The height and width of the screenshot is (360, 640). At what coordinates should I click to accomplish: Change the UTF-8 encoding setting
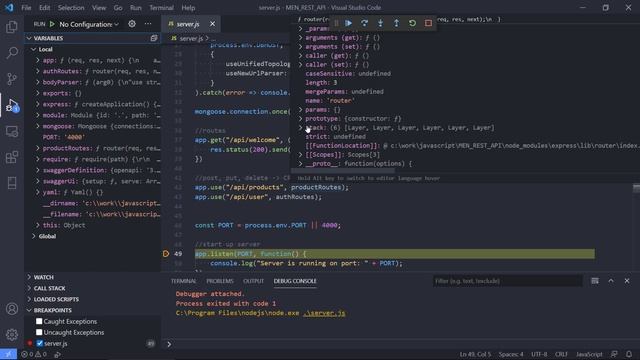point(539,354)
